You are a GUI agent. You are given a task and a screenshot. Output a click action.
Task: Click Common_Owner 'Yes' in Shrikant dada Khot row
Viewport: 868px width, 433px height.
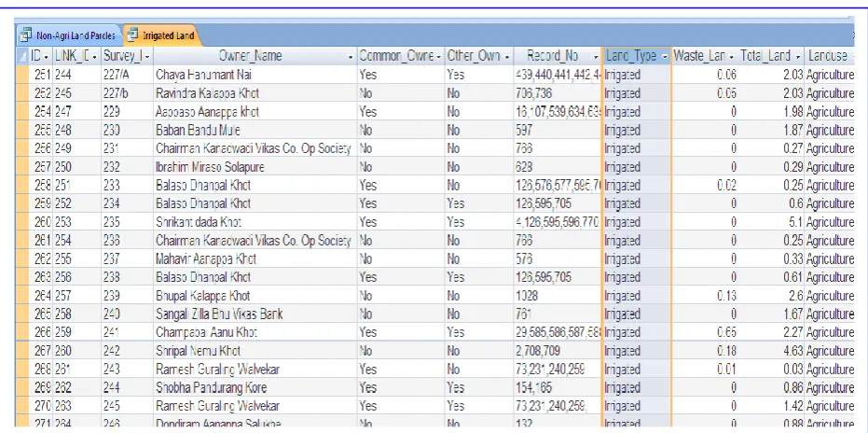(401, 222)
